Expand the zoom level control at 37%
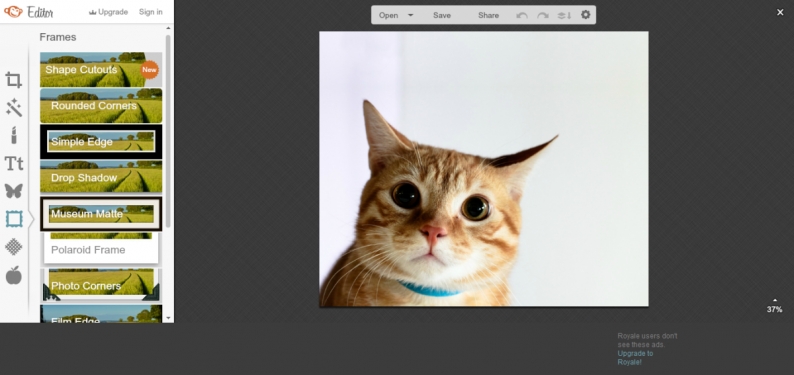Viewport: 794px width, 375px height. point(774,306)
